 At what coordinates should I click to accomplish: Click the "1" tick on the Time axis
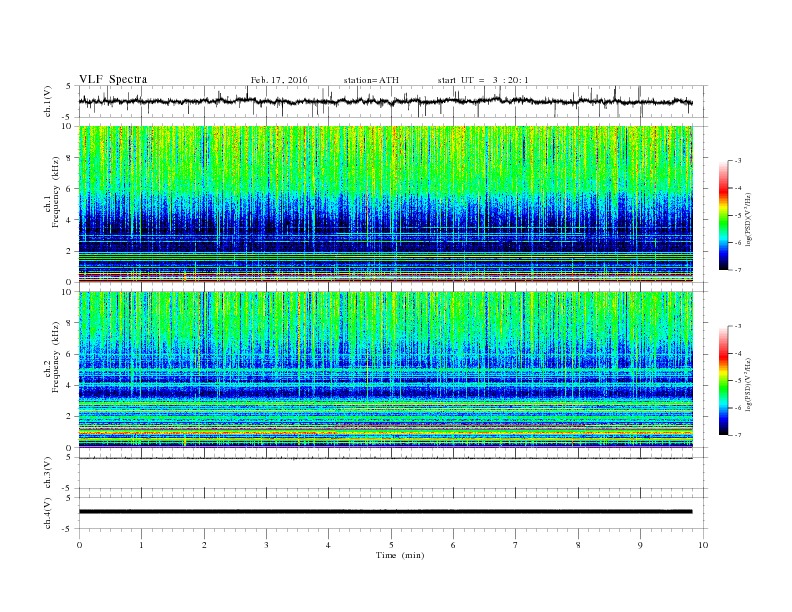[141, 545]
